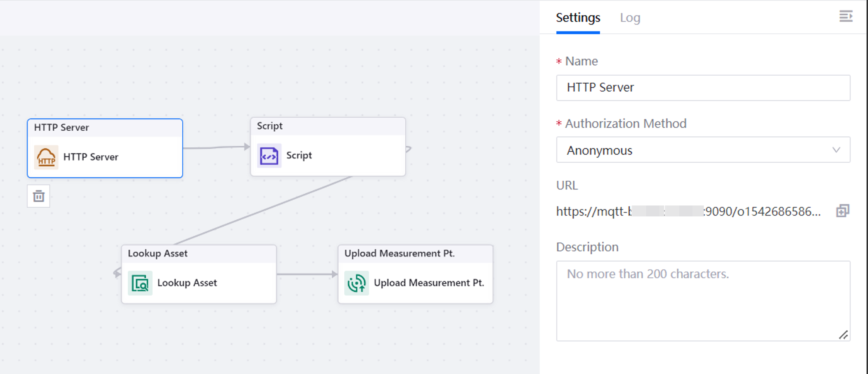Click into the Name input field

click(x=703, y=87)
